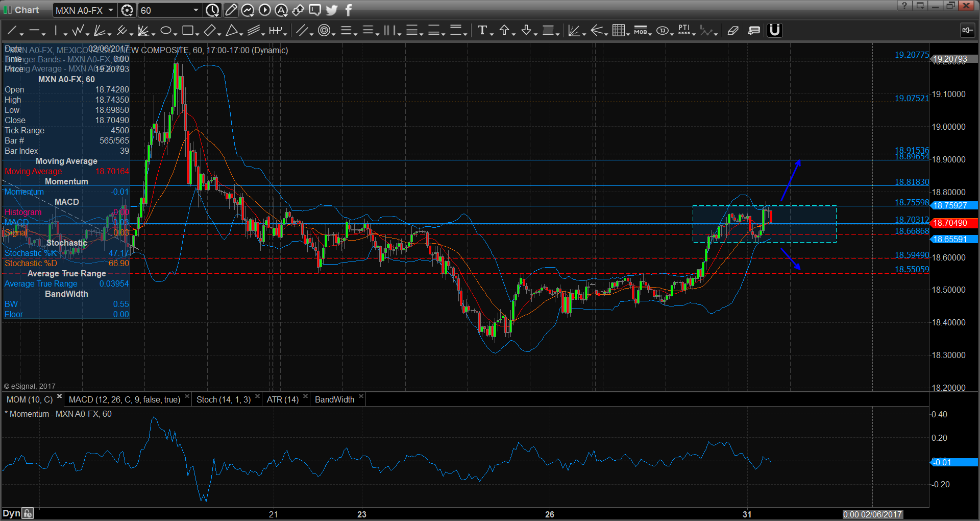Image resolution: width=980 pixels, height=521 pixels.
Task: Select the cycle lines tool
Action: click(275, 31)
